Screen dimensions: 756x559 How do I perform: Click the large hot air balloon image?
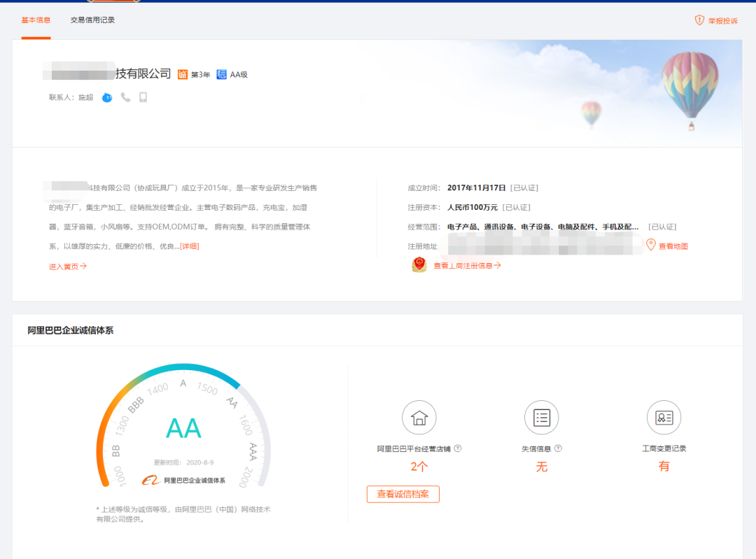[690, 90]
